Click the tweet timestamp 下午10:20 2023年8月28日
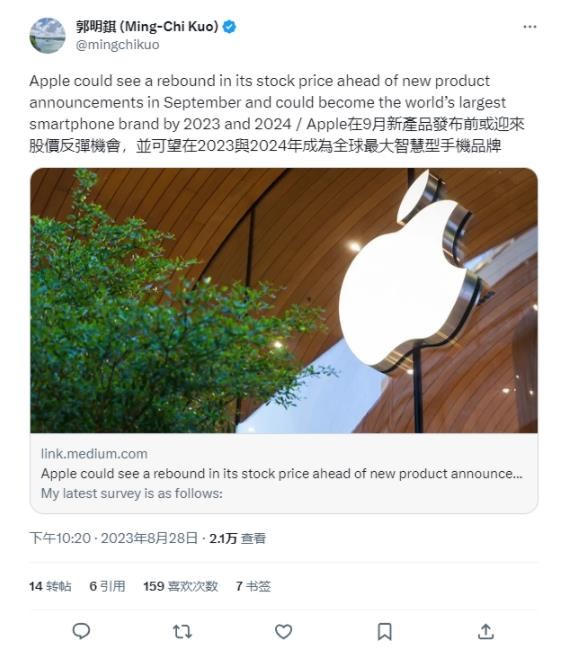 [113, 538]
